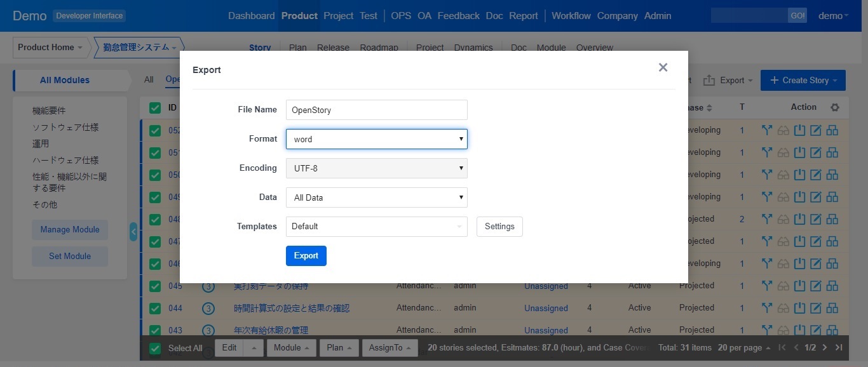Open the Dashboard menu in the top navigation

[x=251, y=16]
